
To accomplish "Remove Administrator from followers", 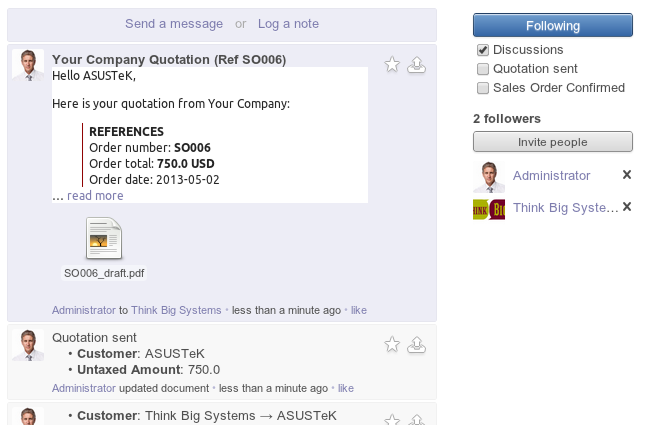I will (x=627, y=175).
